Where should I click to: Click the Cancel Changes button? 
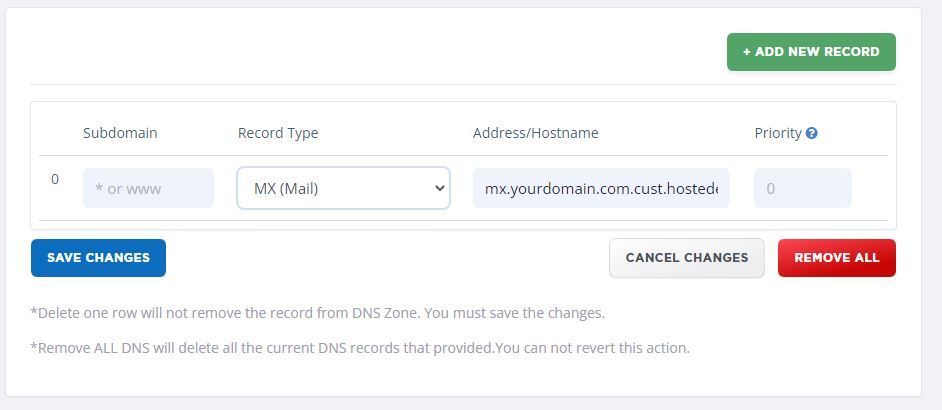click(686, 258)
